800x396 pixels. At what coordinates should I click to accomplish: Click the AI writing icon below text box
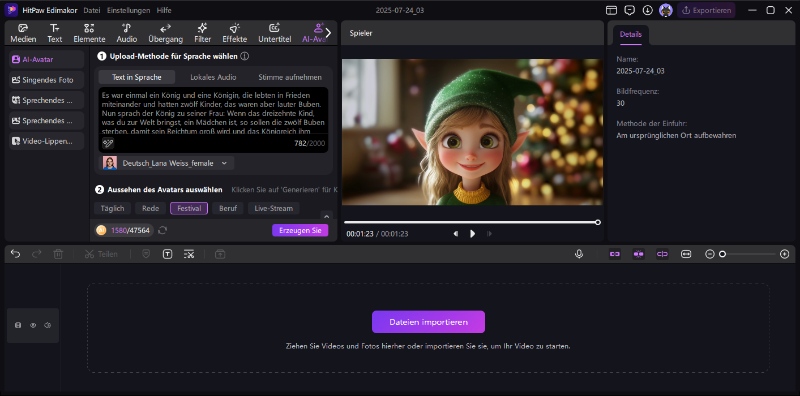pos(107,143)
